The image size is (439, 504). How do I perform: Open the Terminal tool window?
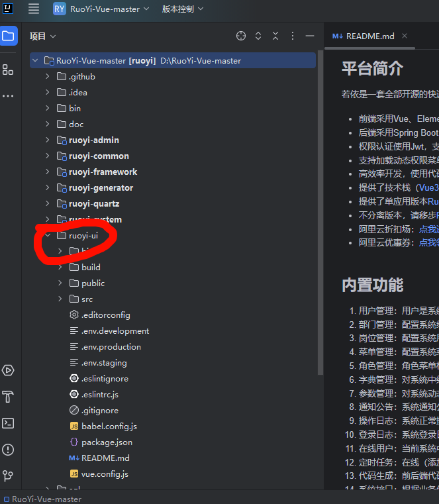tap(8, 423)
